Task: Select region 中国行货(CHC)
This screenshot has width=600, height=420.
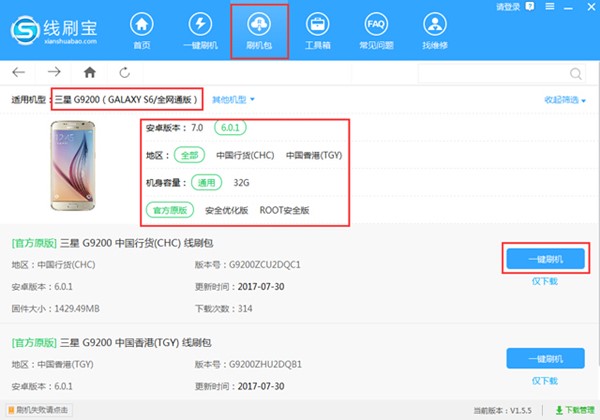Action: [245, 155]
